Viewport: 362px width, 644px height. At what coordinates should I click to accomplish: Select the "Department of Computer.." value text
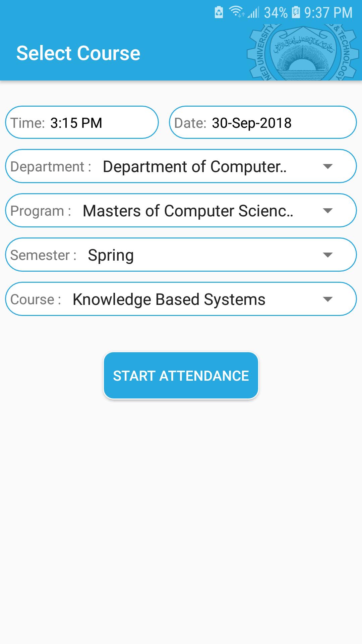tap(194, 167)
